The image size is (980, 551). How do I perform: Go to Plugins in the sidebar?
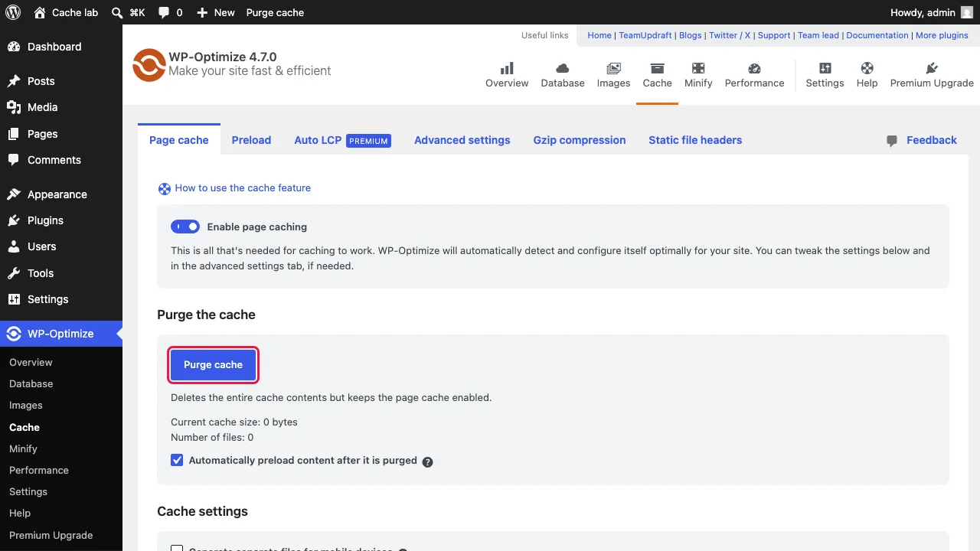(x=61, y=220)
